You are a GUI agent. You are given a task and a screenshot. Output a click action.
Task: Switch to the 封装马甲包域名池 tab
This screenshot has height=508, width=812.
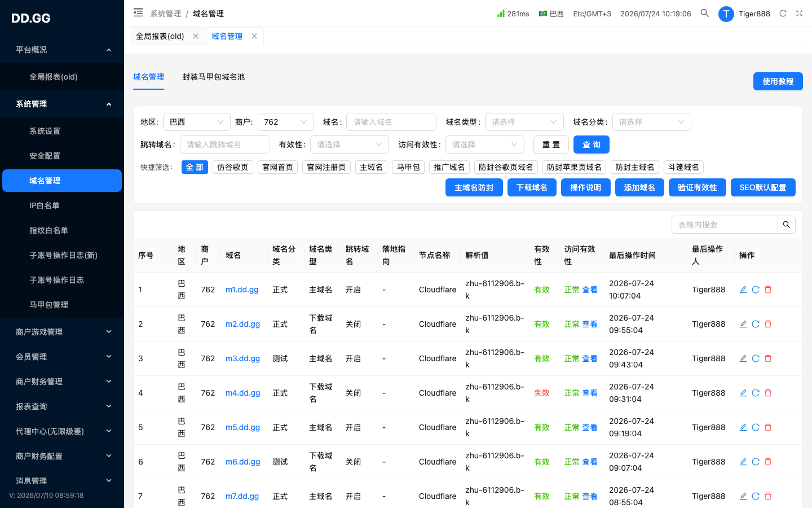tap(214, 77)
